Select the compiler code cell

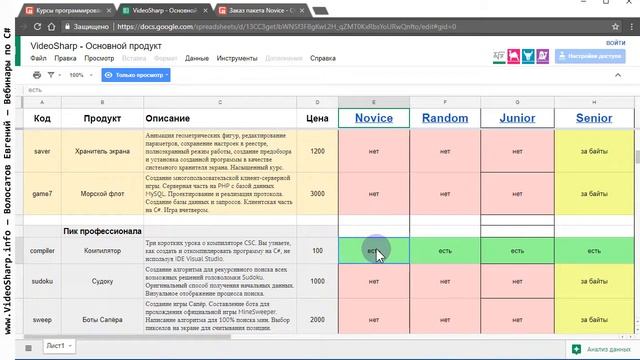[x=42, y=251]
